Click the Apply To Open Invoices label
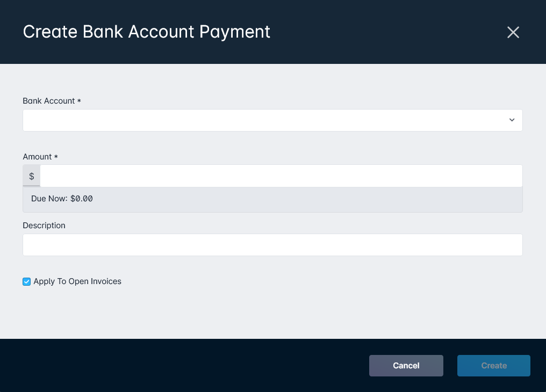Image resolution: width=546 pixels, height=392 pixels. pyautogui.click(x=77, y=281)
